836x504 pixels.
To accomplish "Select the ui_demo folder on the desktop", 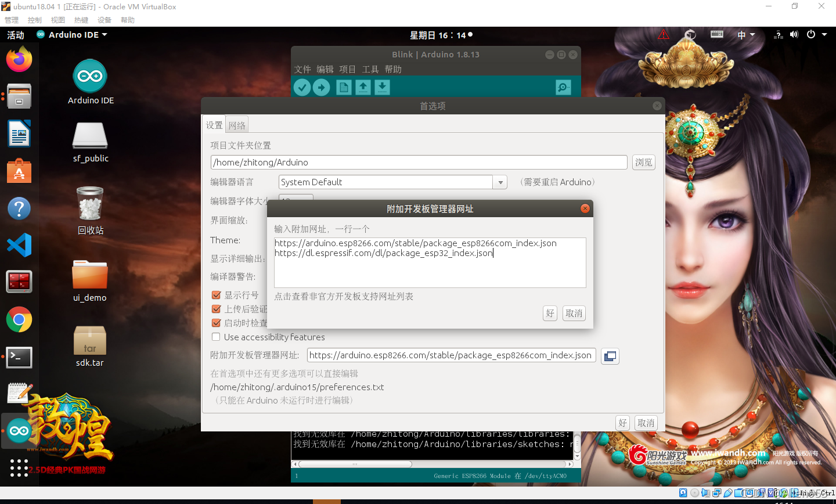I will tap(90, 281).
